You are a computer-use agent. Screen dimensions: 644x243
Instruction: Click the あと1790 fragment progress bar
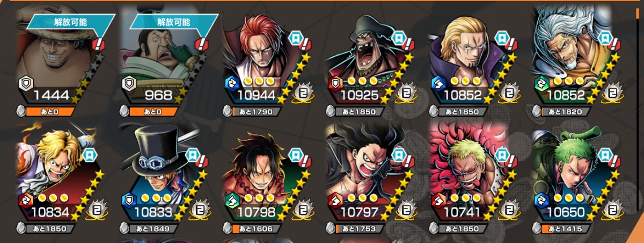coord(257,112)
